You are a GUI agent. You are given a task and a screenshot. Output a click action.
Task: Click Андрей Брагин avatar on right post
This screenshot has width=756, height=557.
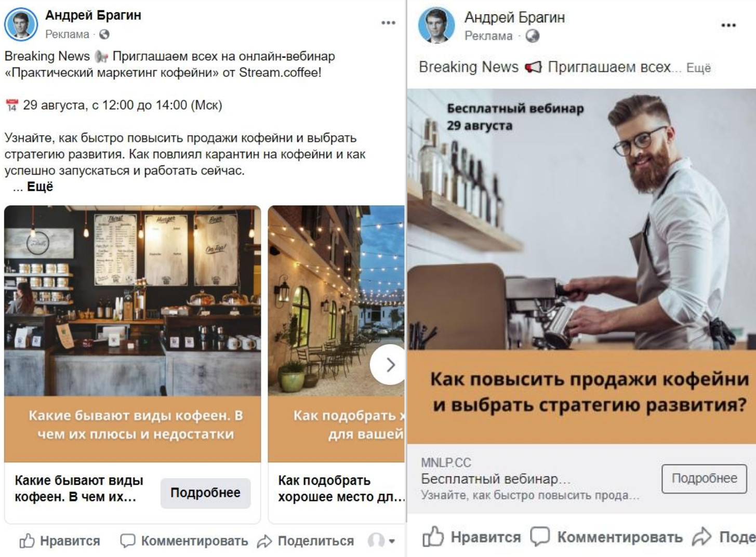436,25
